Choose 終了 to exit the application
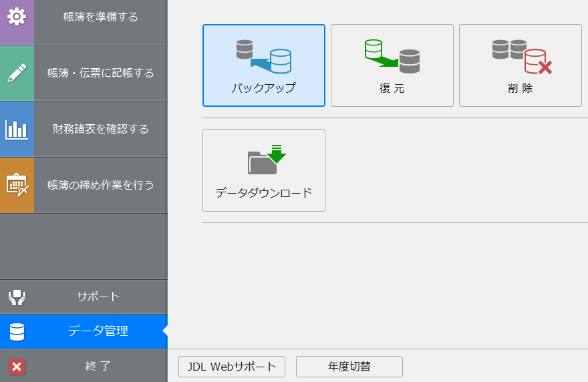 (98, 366)
